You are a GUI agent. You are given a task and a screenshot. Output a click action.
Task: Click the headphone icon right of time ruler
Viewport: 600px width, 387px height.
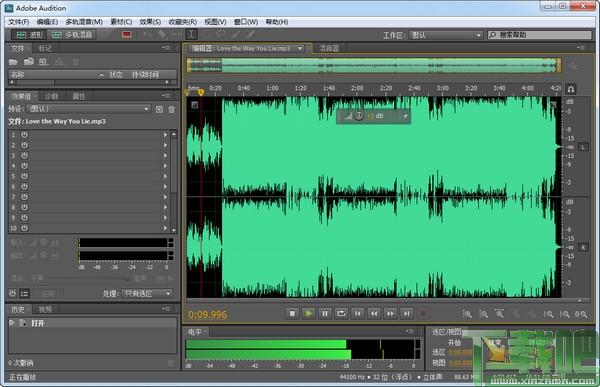570,89
